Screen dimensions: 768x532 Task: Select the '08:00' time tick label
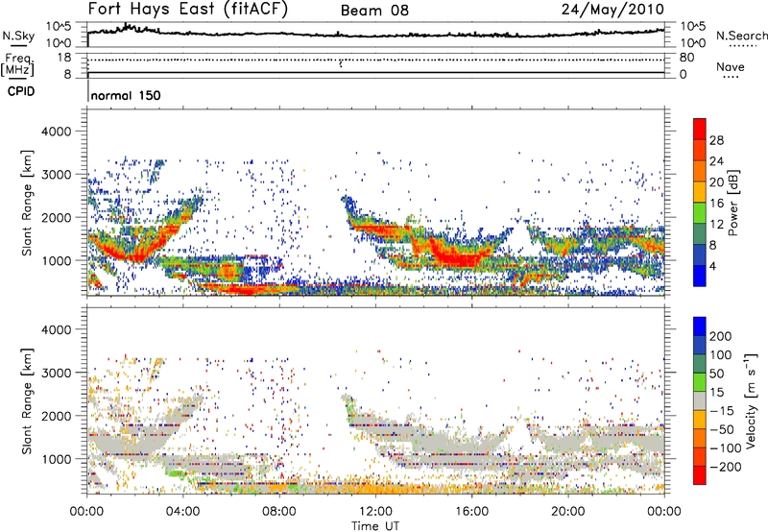coord(279,512)
